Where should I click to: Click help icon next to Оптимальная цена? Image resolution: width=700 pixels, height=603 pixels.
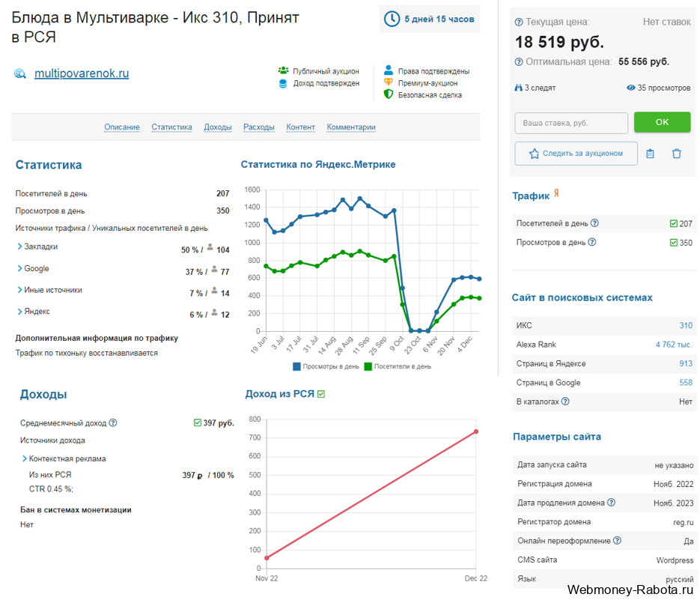pos(519,61)
